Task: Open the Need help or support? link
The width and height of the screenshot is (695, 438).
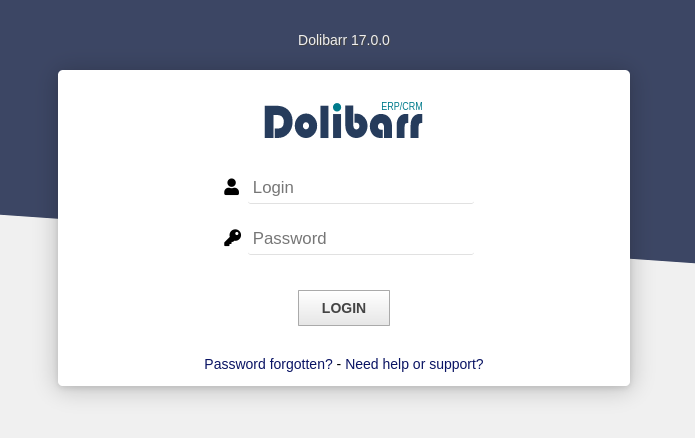Action: (414, 364)
